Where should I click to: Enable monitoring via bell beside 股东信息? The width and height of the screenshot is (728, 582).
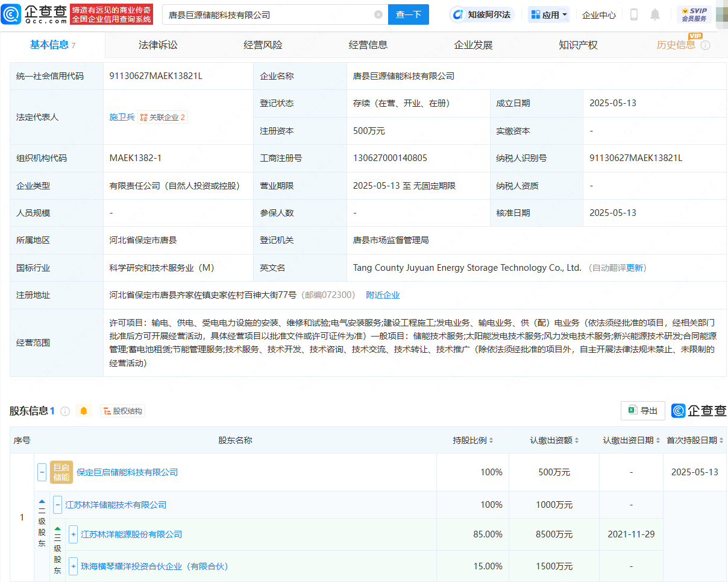coord(84,411)
